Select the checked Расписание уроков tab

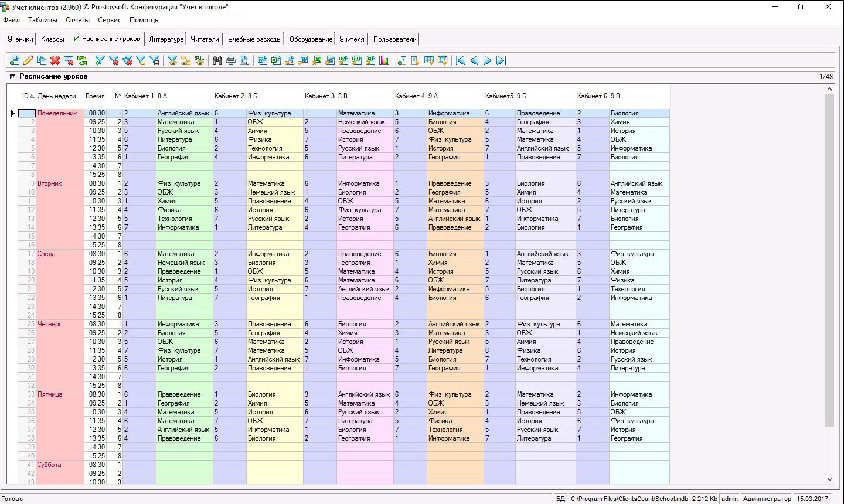tap(107, 39)
